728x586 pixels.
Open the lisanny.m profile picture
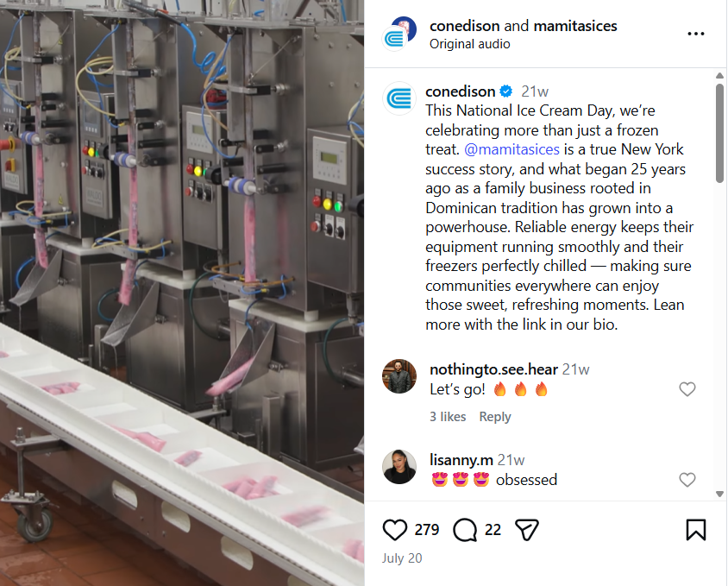[x=399, y=467]
